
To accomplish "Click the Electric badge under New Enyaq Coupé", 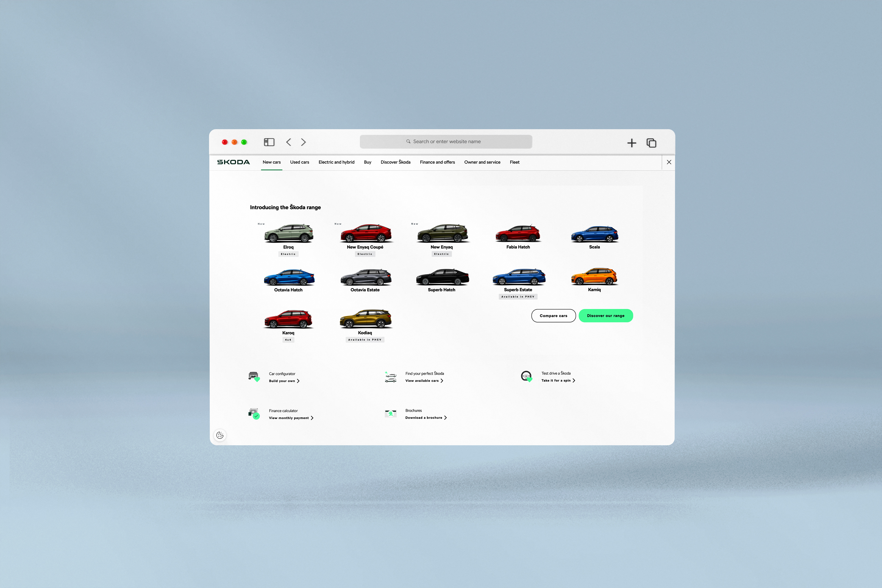I will 365,254.
